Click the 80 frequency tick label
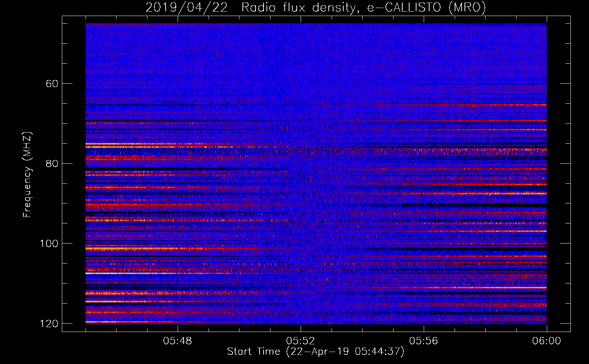This screenshot has width=589, height=364. coord(52,163)
